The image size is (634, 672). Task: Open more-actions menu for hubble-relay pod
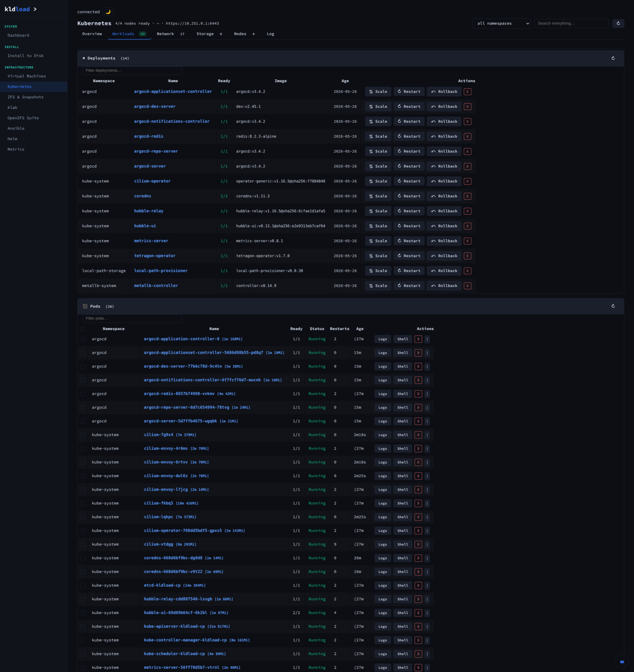click(x=427, y=599)
